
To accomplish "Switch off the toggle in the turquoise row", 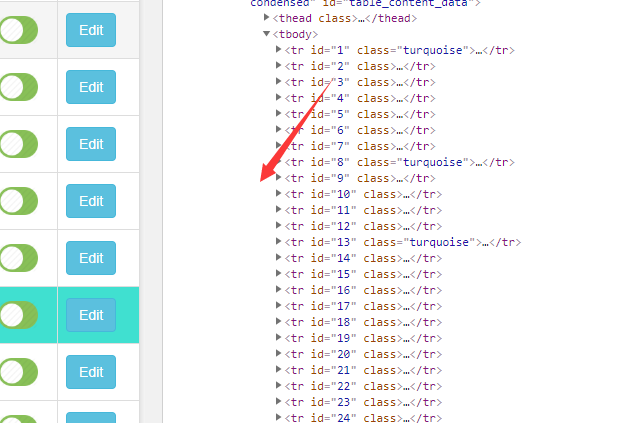I will (19, 315).
